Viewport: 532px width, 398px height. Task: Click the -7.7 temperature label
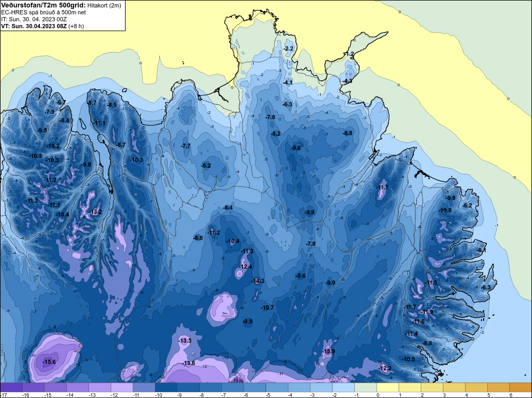coord(186,146)
